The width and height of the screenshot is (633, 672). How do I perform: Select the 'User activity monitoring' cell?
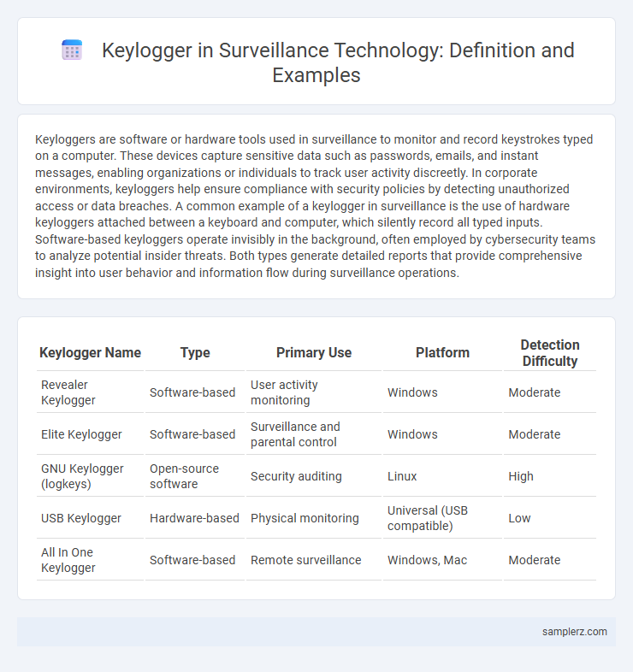313,392
